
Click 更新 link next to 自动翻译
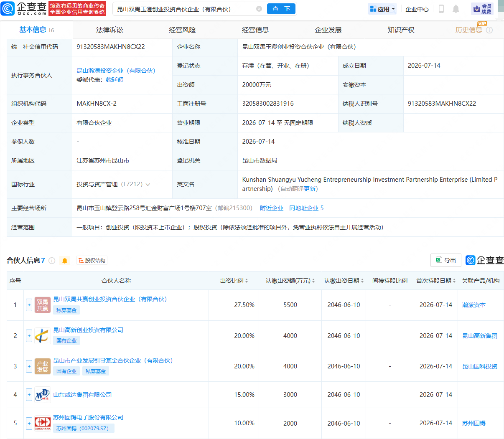tap(310, 189)
